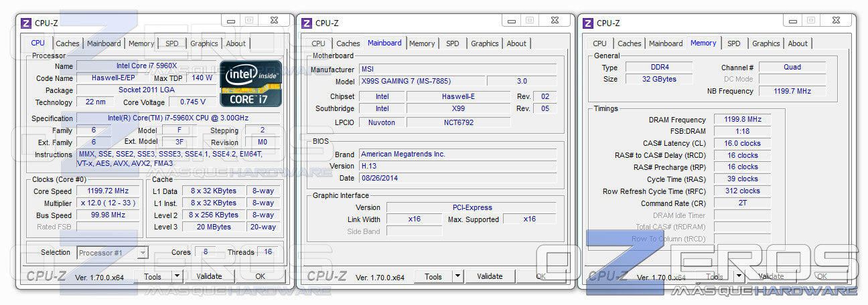The width and height of the screenshot is (868, 305).
Task: Close the first CPU-Z window
Action: point(275,21)
